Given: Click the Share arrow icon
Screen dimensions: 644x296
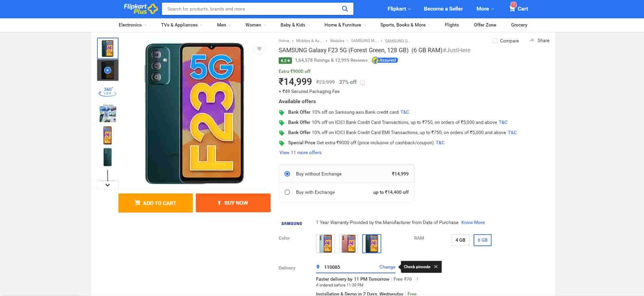Looking at the screenshot, I should click(x=532, y=40).
